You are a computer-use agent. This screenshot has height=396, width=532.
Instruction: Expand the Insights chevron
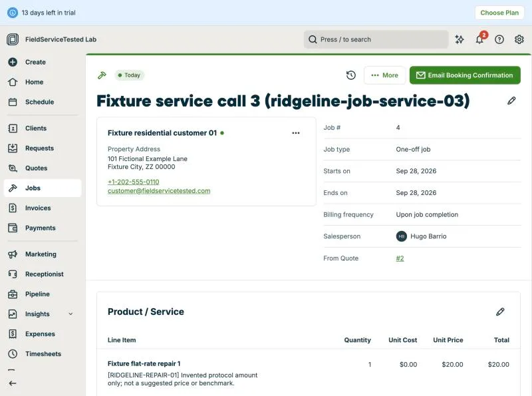[x=70, y=314]
